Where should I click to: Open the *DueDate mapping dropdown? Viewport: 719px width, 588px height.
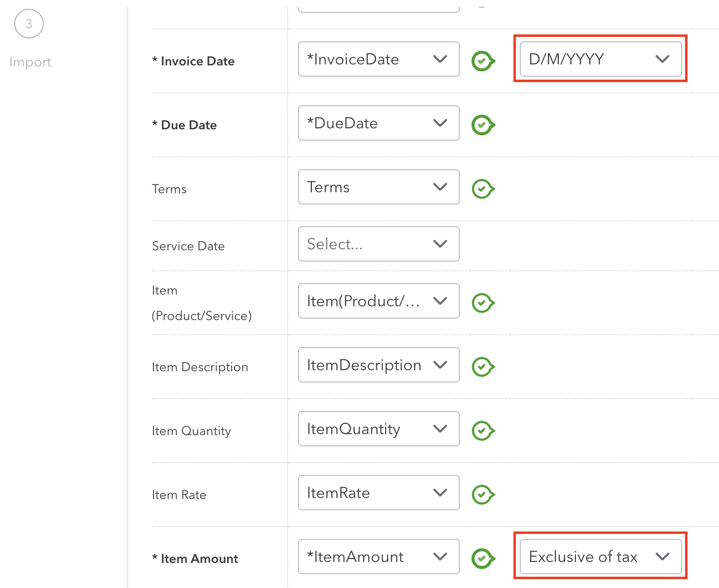[378, 123]
